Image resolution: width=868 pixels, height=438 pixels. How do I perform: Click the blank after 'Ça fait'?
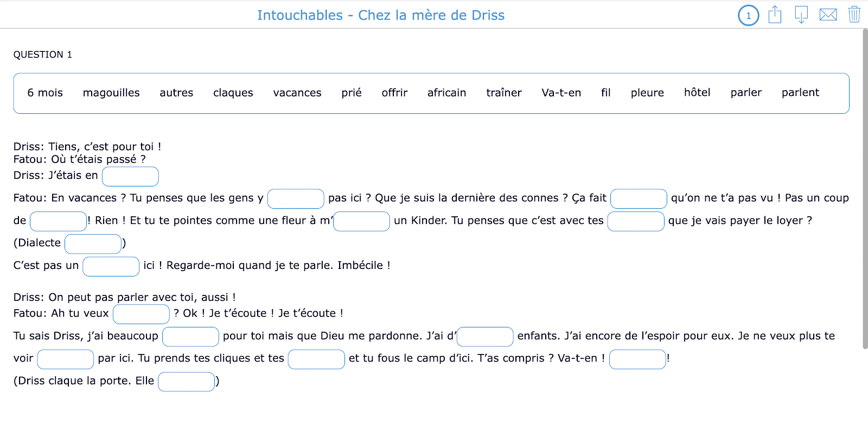(x=639, y=198)
